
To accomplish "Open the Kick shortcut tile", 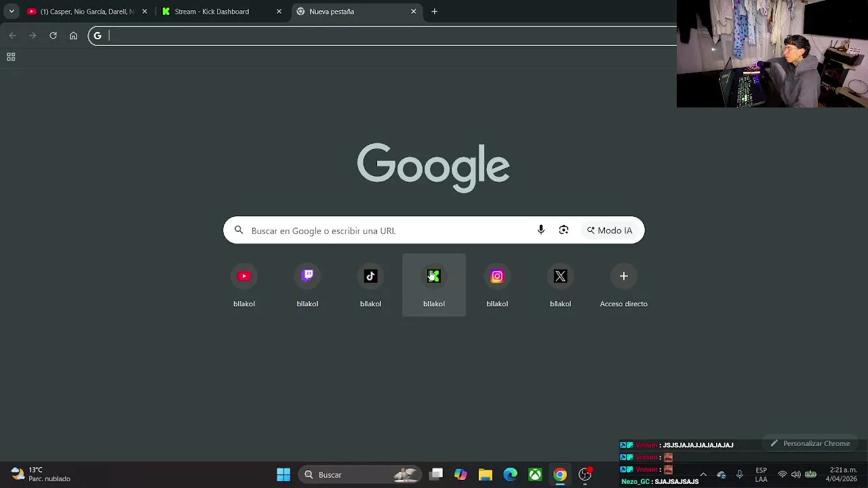I will (x=434, y=285).
